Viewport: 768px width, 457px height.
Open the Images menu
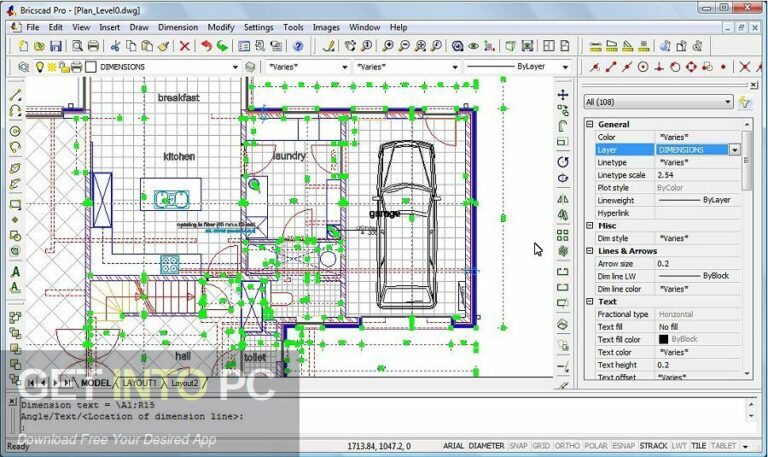pos(326,27)
